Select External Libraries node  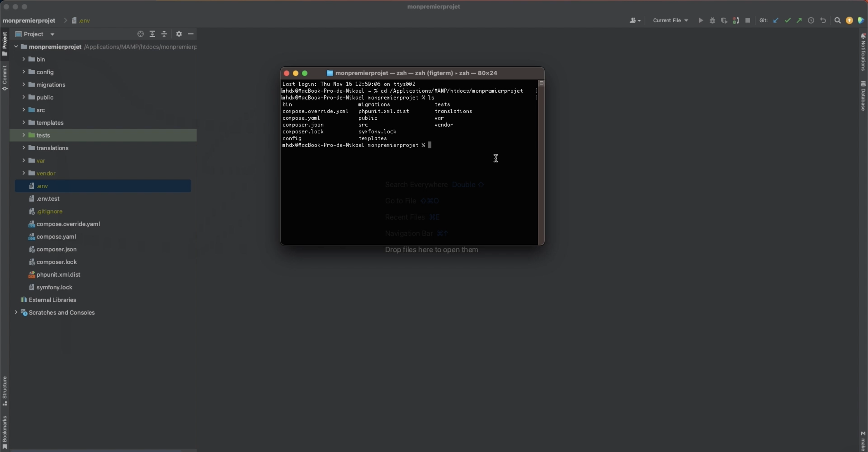point(52,300)
